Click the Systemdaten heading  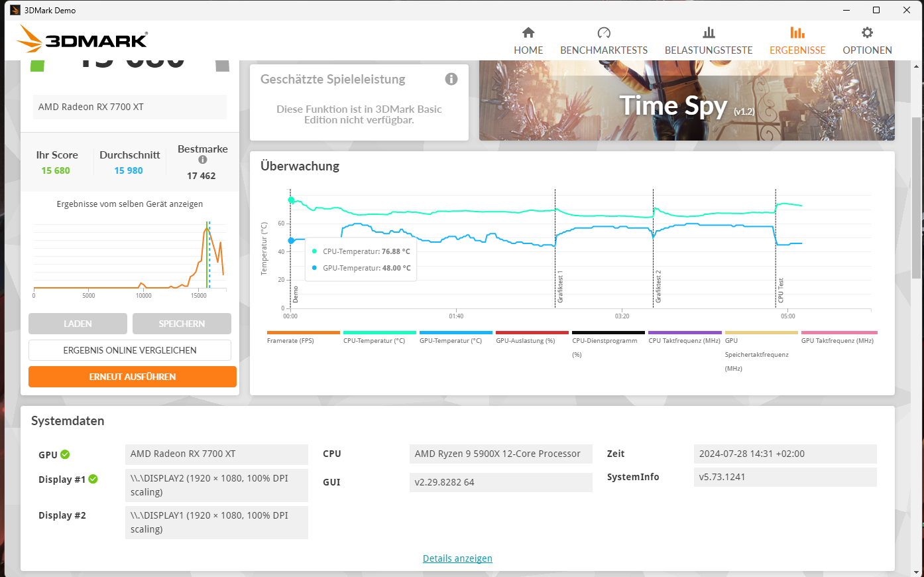pyautogui.click(x=68, y=421)
